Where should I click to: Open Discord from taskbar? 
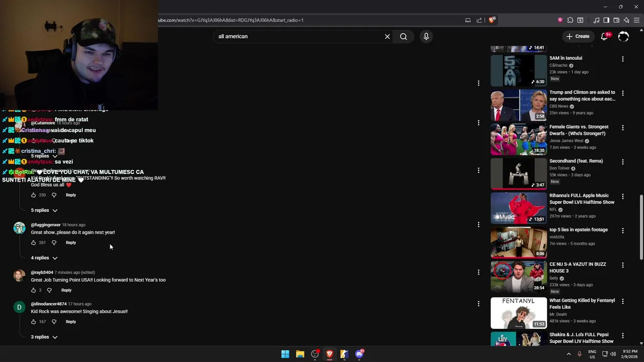(359, 354)
